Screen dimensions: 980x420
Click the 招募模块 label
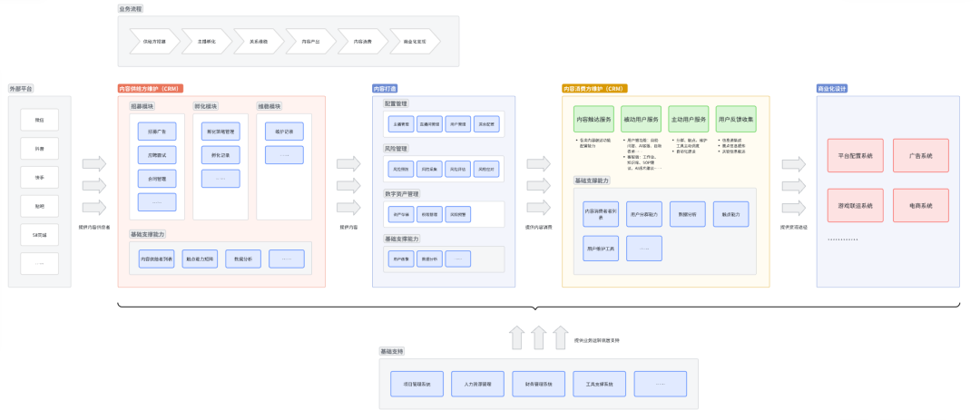tap(142, 106)
